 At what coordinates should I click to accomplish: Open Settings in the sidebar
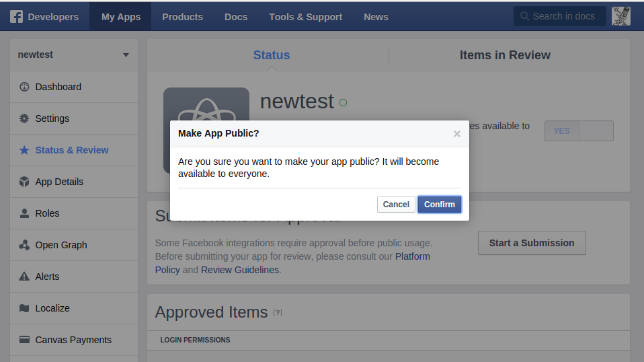tap(74, 118)
